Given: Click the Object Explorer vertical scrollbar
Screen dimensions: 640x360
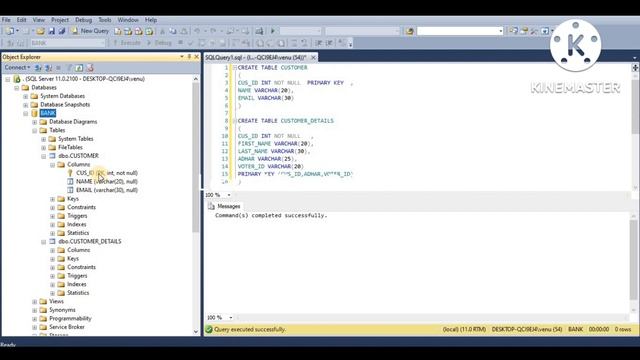Looking at the screenshot, I should 196,204.
